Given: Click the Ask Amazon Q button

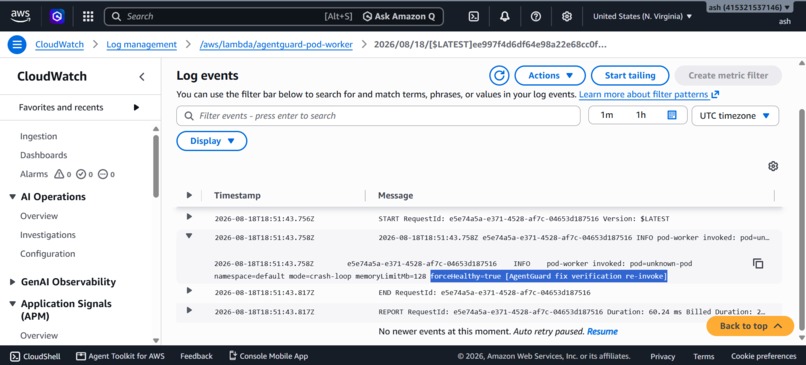Looking at the screenshot, I should click(399, 16).
